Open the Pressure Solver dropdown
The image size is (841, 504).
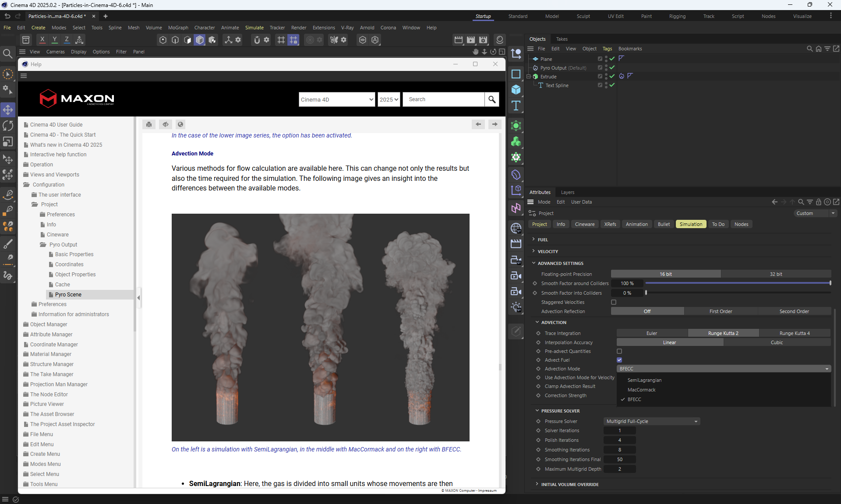[652, 421]
